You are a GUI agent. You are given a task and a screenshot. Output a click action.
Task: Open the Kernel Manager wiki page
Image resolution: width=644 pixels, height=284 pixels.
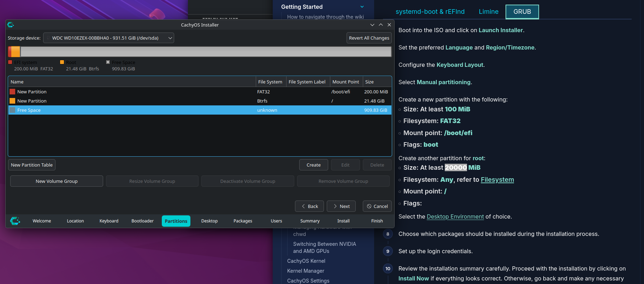click(306, 271)
